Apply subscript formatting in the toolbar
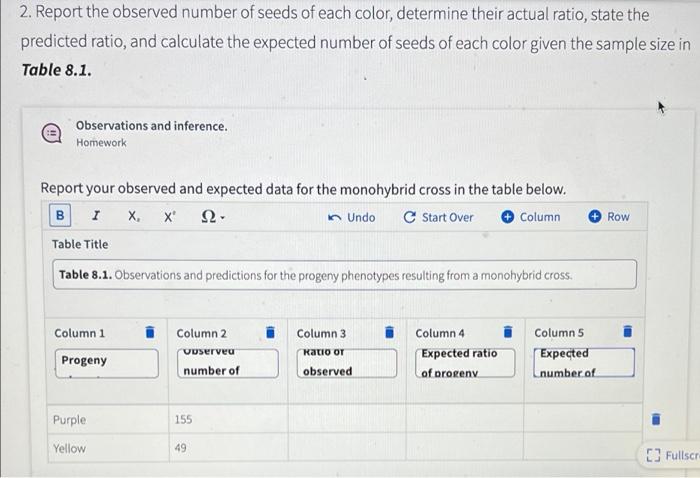Image resolution: width=700 pixels, height=478 pixels. [x=133, y=216]
